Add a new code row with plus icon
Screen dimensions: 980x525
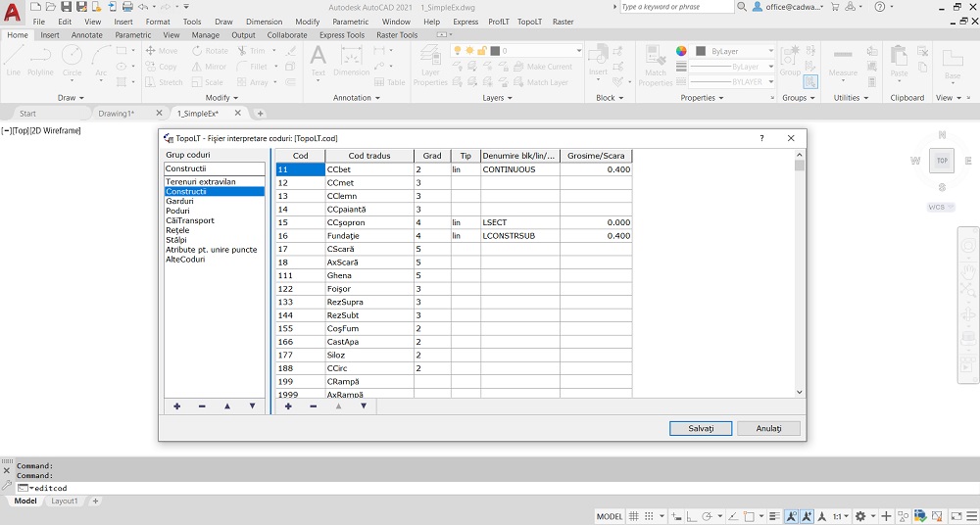point(288,406)
